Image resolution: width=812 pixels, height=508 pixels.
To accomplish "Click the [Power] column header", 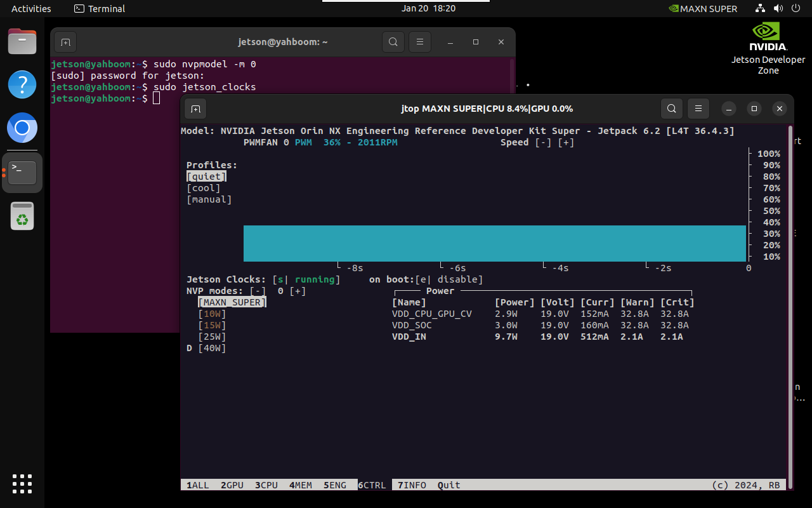I will pos(515,302).
